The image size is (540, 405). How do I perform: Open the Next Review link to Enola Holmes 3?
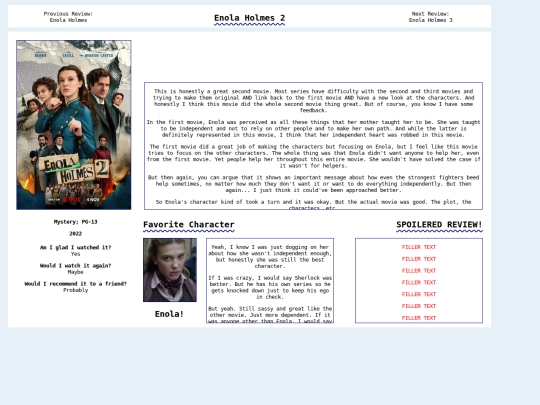pos(430,17)
